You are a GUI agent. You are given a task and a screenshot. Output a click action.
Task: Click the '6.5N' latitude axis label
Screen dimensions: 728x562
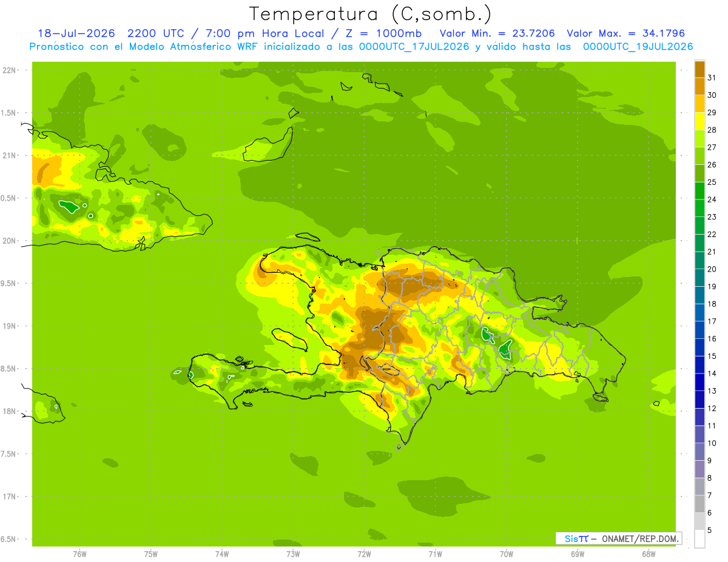pos(9,539)
